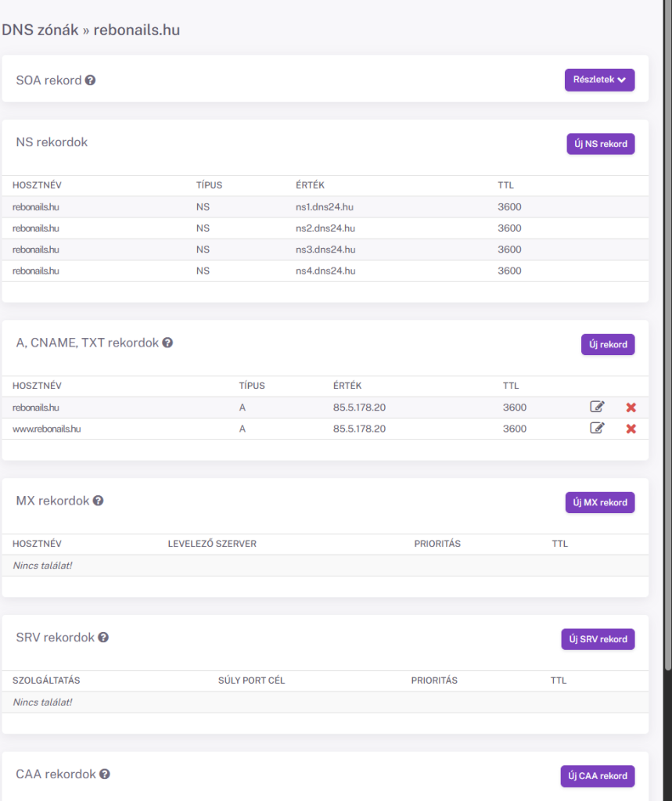The width and height of the screenshot is (672, 801).
Task: Show help for SRV rekordok
Action: click(103, 638)
